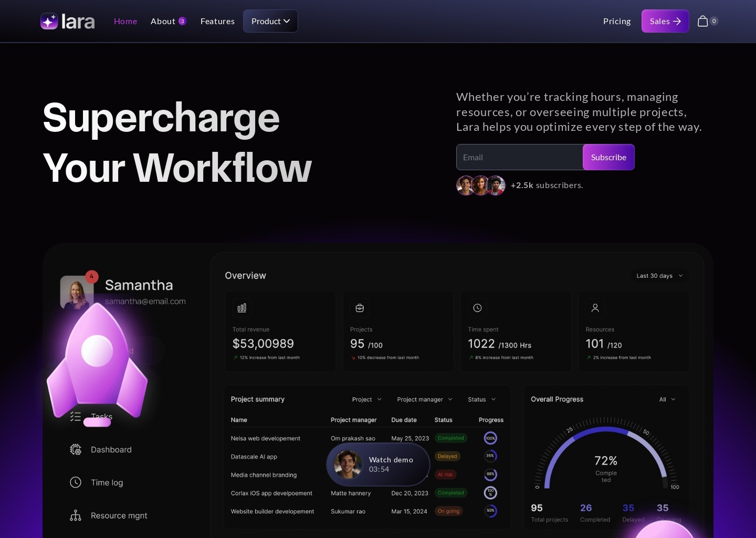Click the About badge showing 3
Screen dimensions: 756x538
(x=182, y=21)
